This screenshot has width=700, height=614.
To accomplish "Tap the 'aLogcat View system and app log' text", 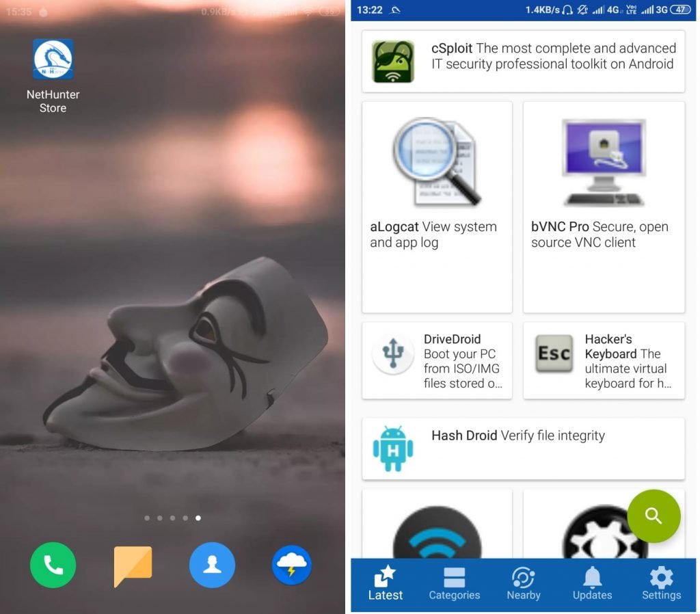I will point(433,235).
